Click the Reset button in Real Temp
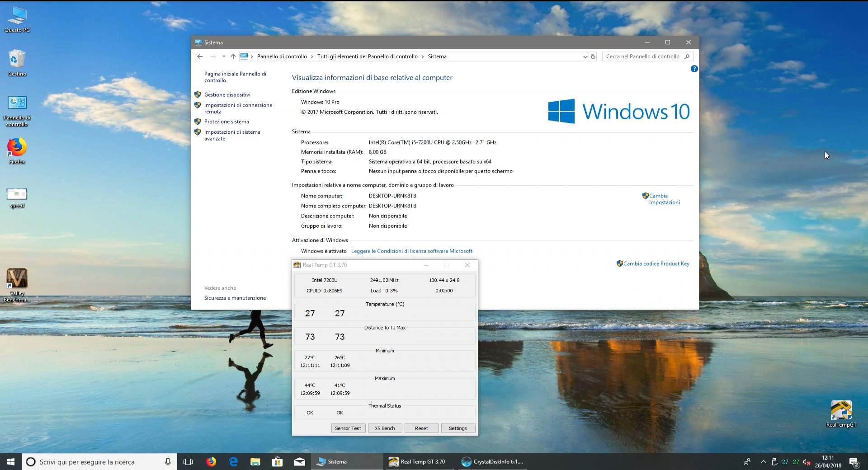The image size is (868, 470). pos(421,428)
